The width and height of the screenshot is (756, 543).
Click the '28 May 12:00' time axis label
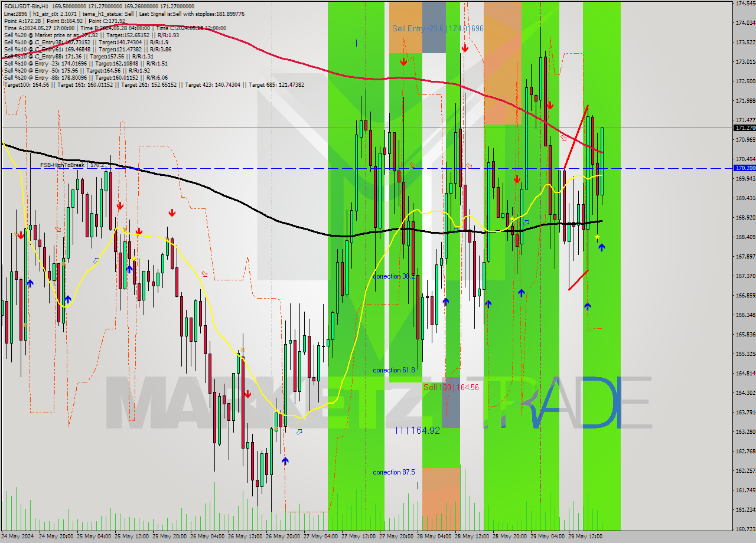tap(471, 537)
